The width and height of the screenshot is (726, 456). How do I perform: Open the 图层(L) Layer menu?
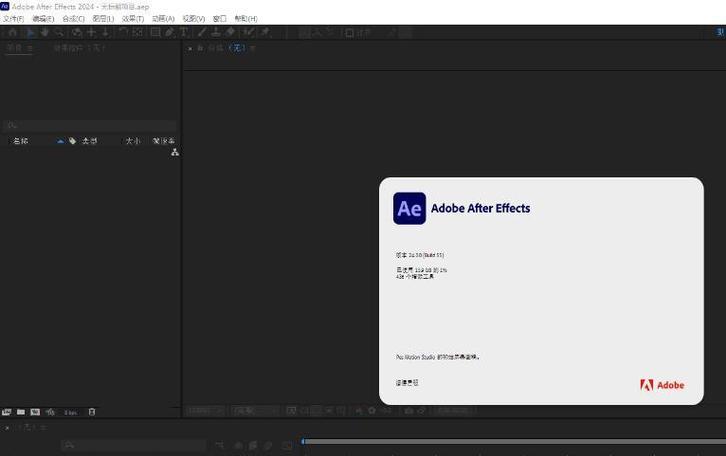coord(103,19)
